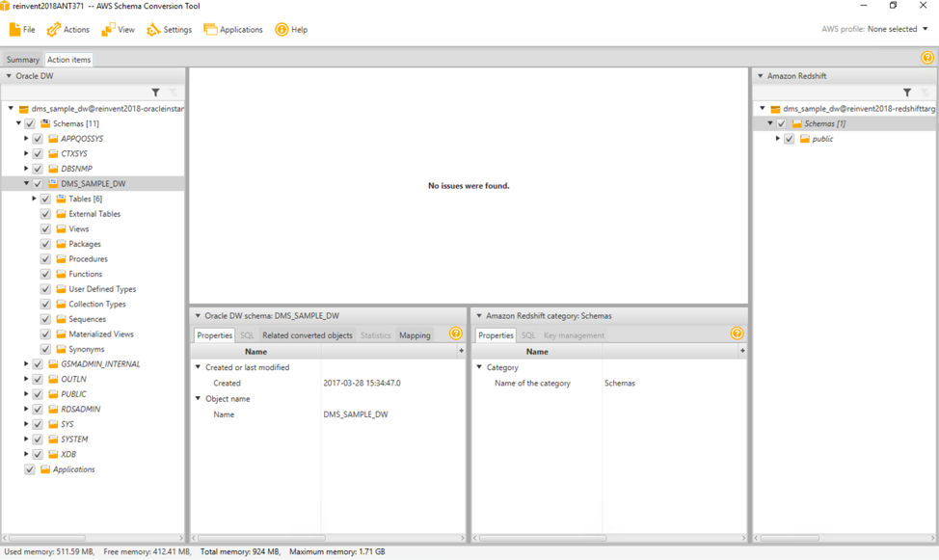Click the Amazon Redshift tree filter icon

point(907,93)
